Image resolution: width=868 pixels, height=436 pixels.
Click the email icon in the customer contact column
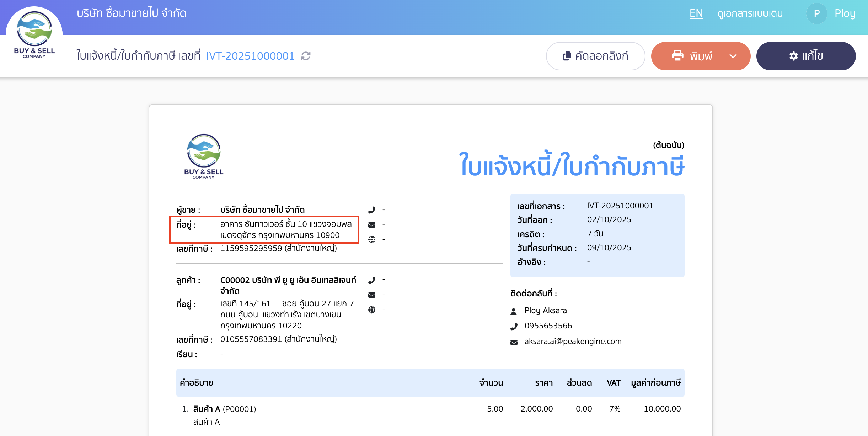372,294
